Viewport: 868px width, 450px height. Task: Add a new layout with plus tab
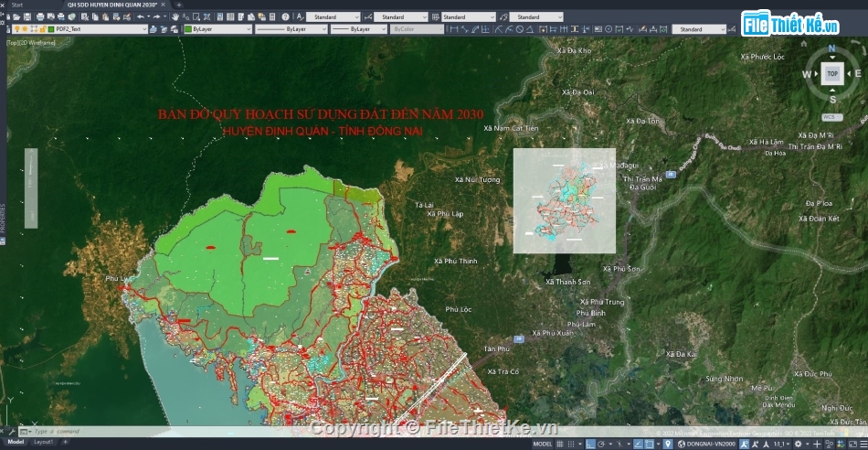(x=65, y=443)
